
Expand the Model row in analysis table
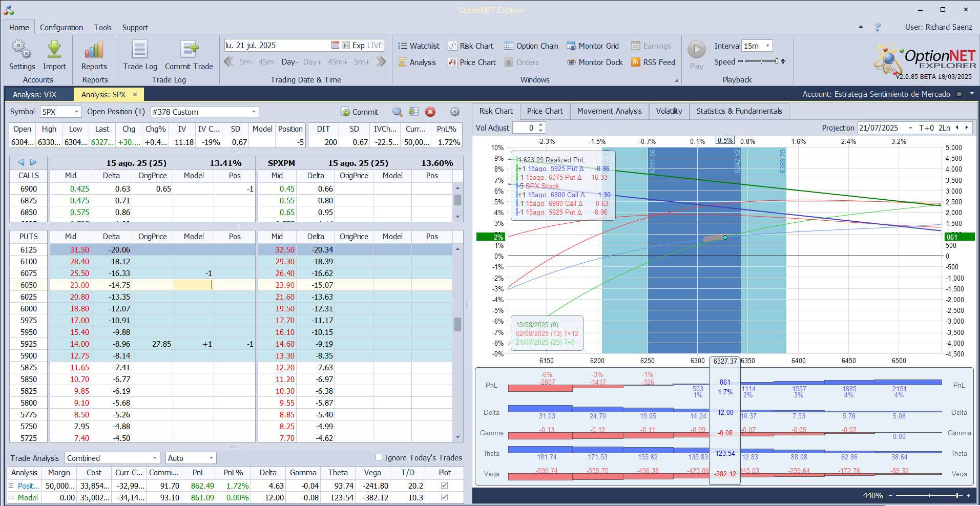11,497
